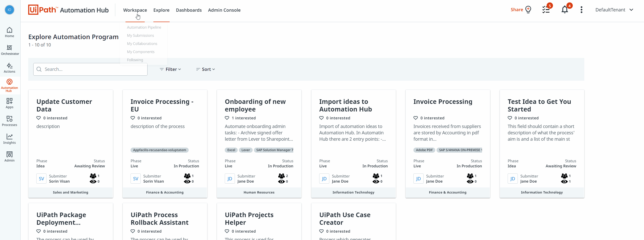Click the Adobe PDF application tag
This screenshot has height=240, width=644.
tap(424, 150)
